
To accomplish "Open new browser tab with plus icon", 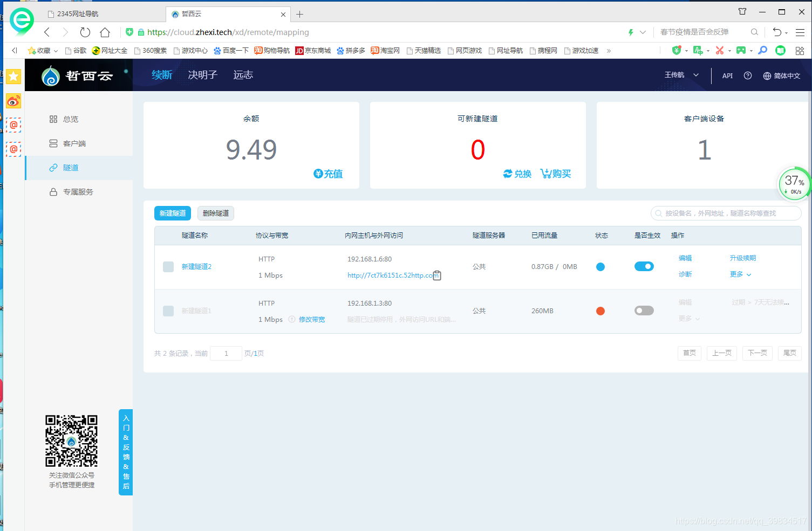I will (299, 15).
